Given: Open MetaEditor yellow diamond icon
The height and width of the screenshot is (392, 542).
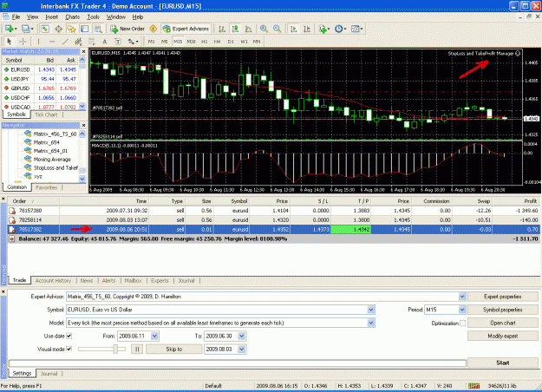Looking at the screenshot, I should point(153,29).
